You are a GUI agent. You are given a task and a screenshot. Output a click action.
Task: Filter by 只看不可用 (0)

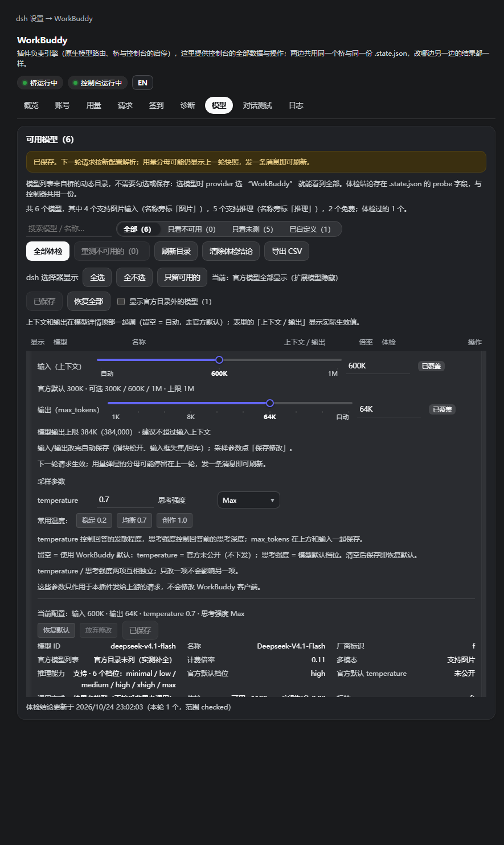192,229
